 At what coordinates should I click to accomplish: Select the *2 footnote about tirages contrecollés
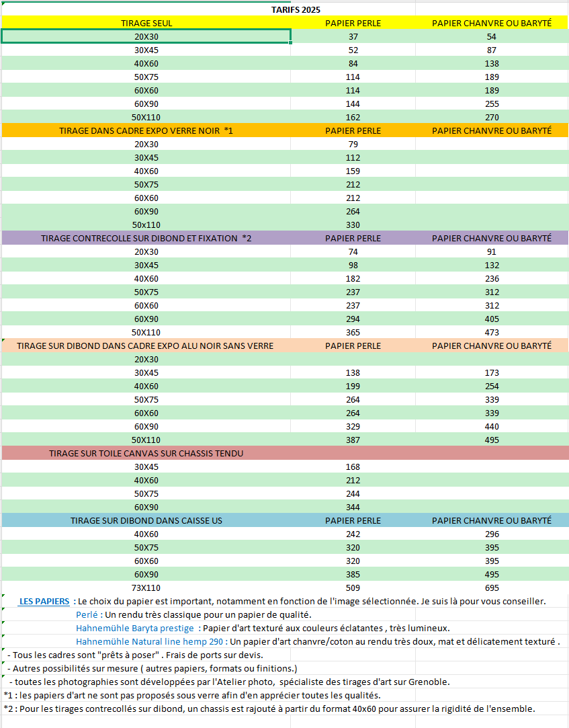click(269, 709)
